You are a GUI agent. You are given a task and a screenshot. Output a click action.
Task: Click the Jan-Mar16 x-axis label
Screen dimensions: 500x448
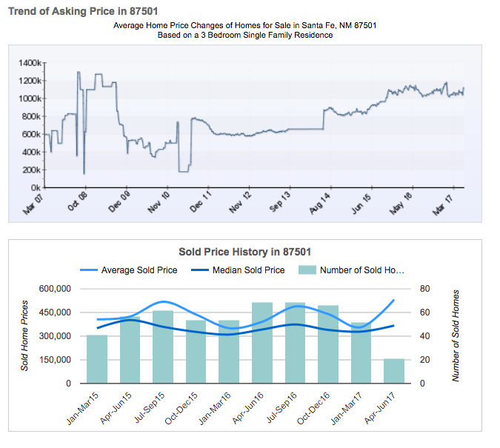220,407
